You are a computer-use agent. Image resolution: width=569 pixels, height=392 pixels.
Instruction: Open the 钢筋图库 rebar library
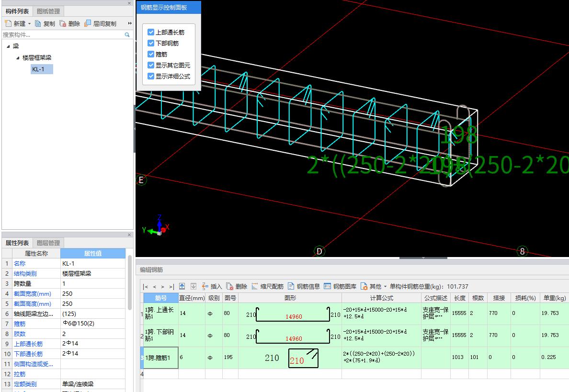340,287
